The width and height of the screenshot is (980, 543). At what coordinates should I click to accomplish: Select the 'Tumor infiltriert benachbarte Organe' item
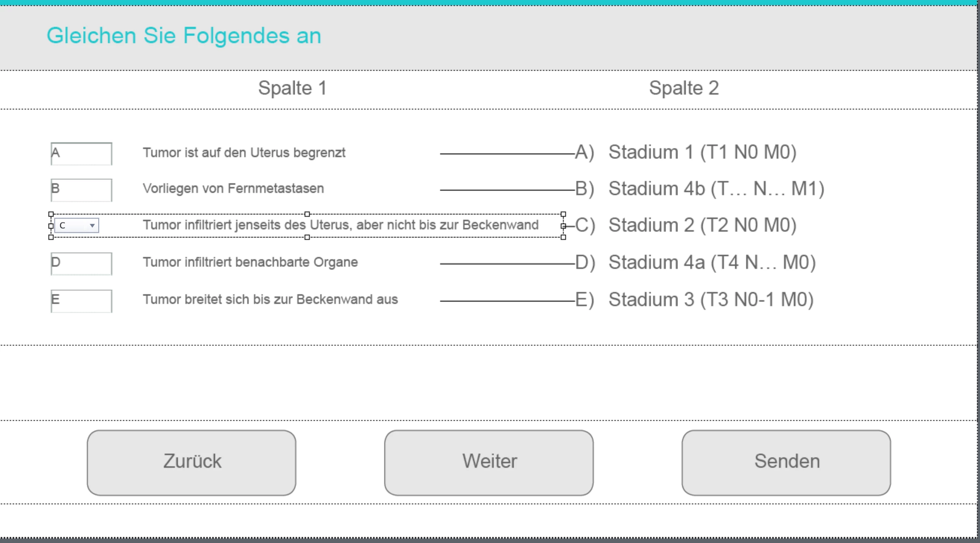click(x=250, y=262)
